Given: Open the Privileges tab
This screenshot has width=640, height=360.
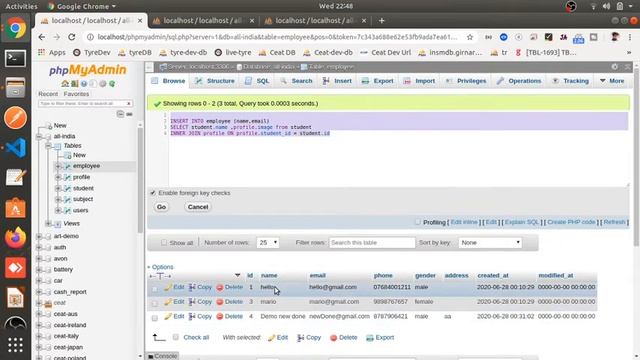Looking at the screenshot, I should pos(466,81).
